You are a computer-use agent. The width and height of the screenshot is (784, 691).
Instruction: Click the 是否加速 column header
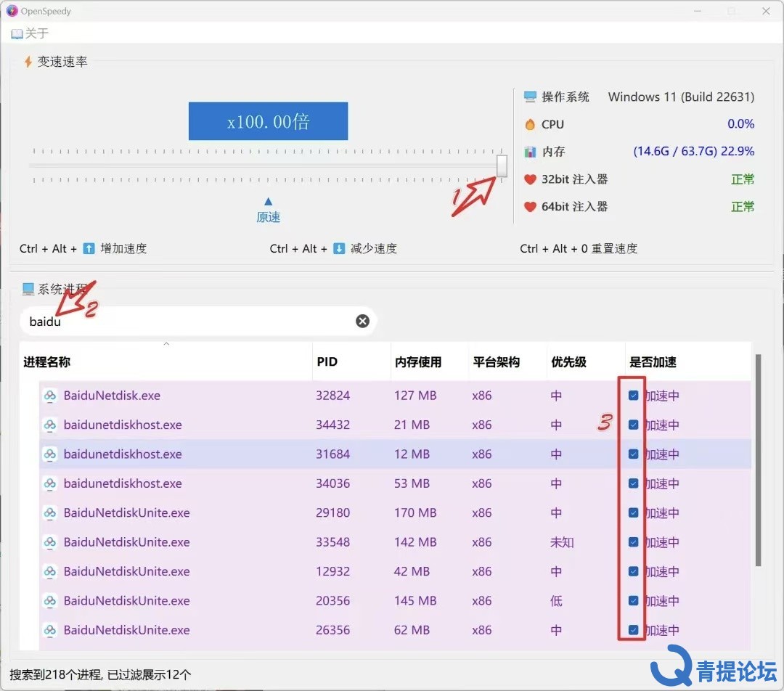pos(688,361)
